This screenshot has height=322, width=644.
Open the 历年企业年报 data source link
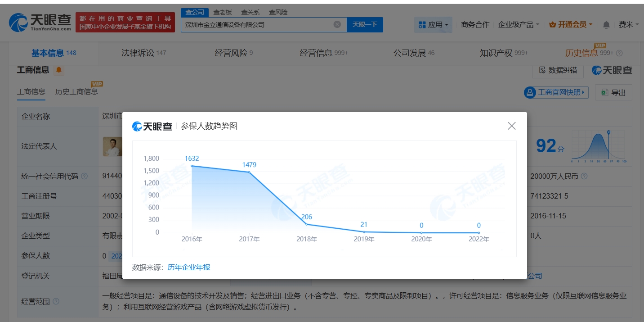[x=189, y=268]
